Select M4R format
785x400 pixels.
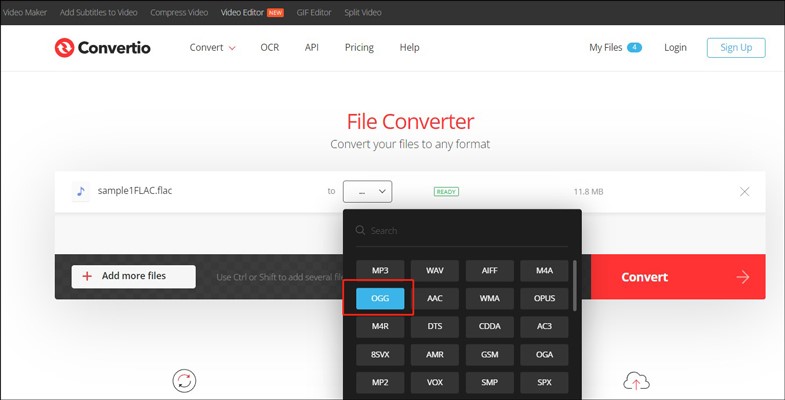[380, 326]
